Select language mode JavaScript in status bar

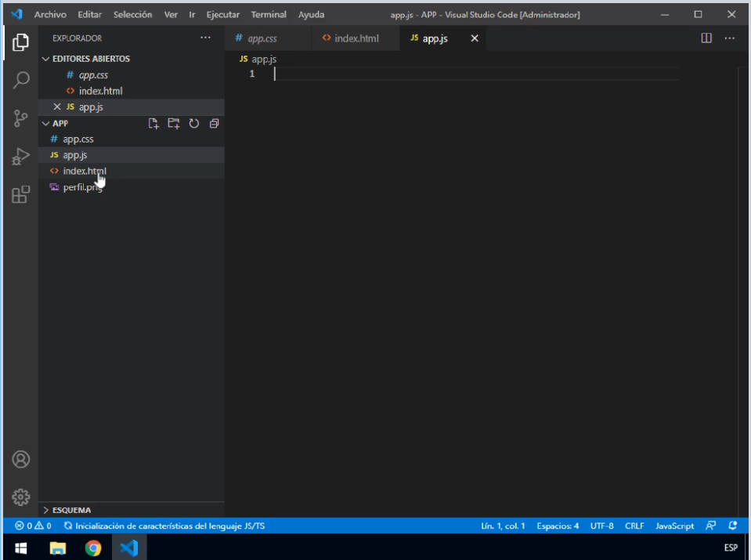tap(674, 526)
